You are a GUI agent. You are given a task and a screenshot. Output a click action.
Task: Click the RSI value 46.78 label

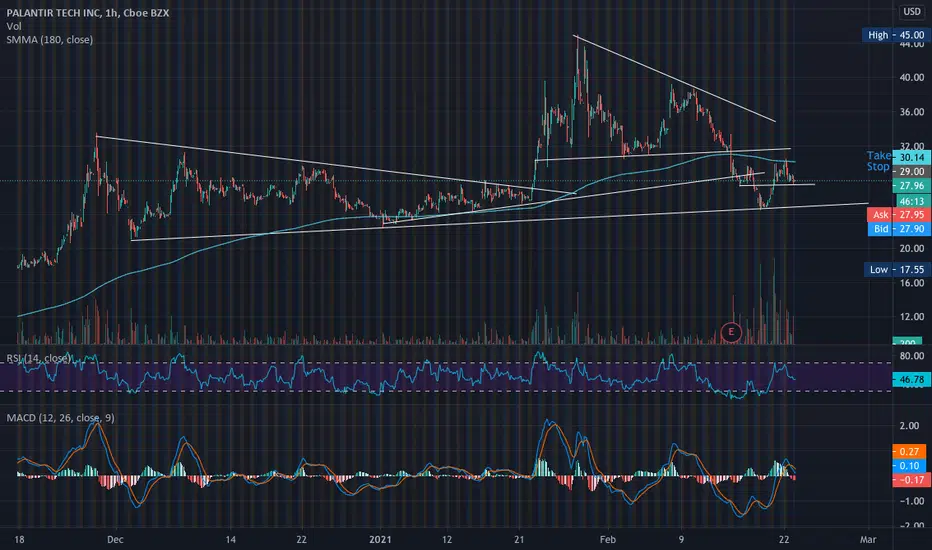pos(912,379)
